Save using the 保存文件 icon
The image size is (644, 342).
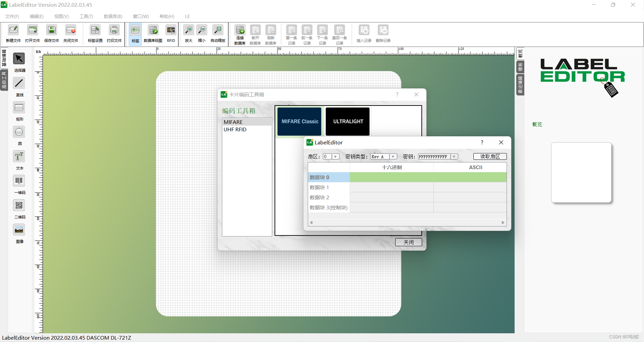[x=52, y=30]
